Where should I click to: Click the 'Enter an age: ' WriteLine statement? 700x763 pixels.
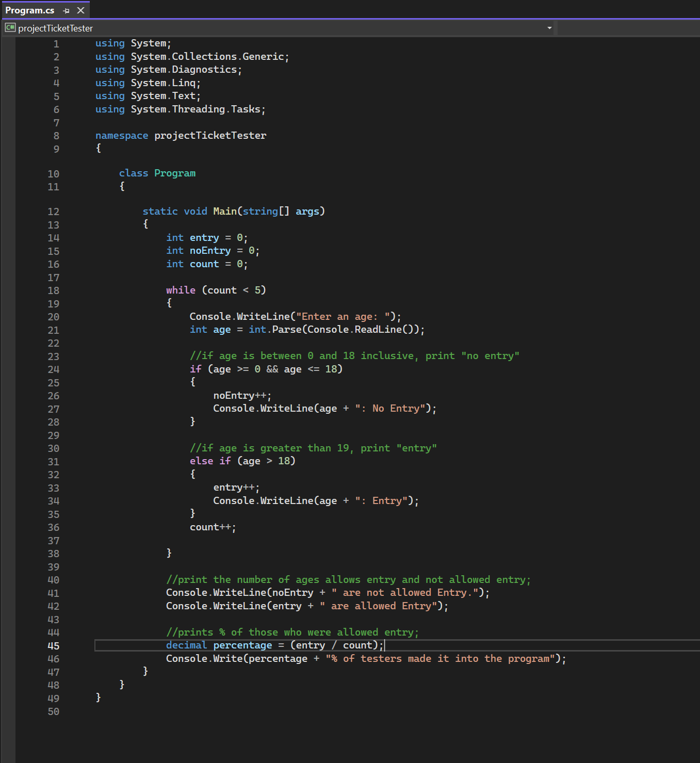pos(295,317)
